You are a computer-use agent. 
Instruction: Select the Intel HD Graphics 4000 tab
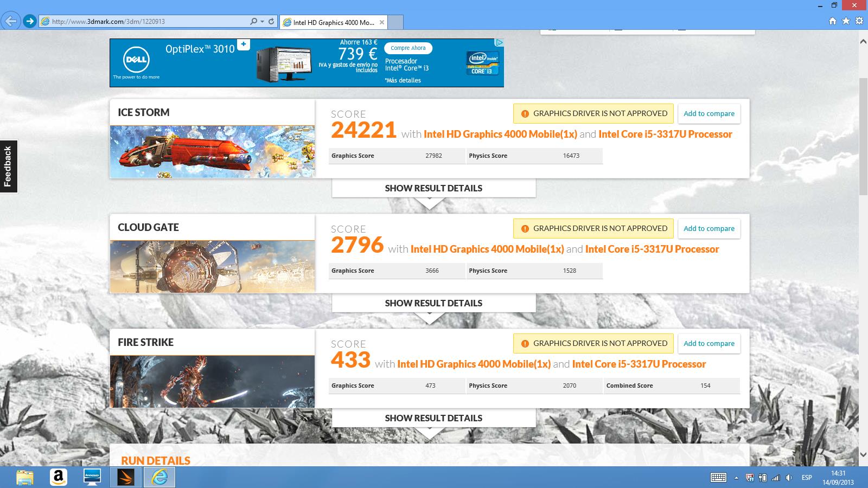point(332,22)
